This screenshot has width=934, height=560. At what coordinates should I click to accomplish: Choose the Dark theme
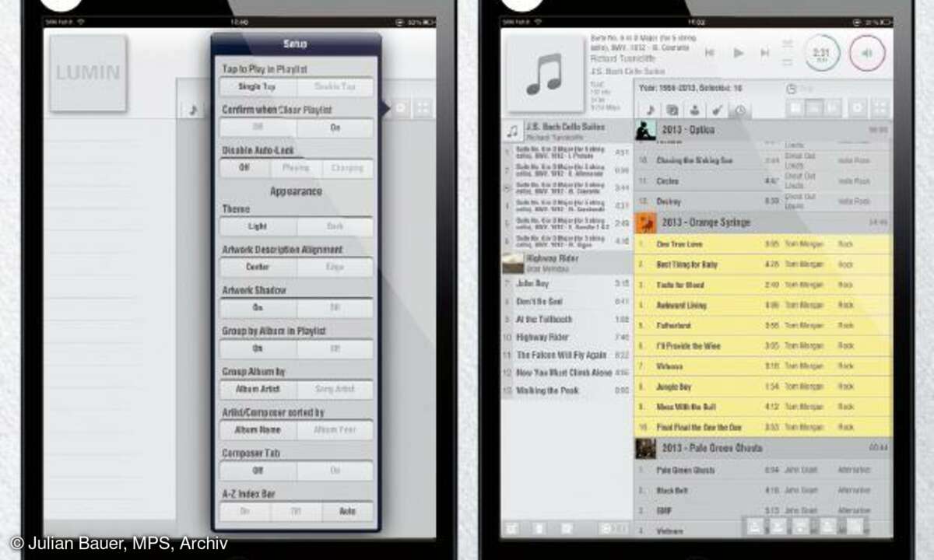335,226
